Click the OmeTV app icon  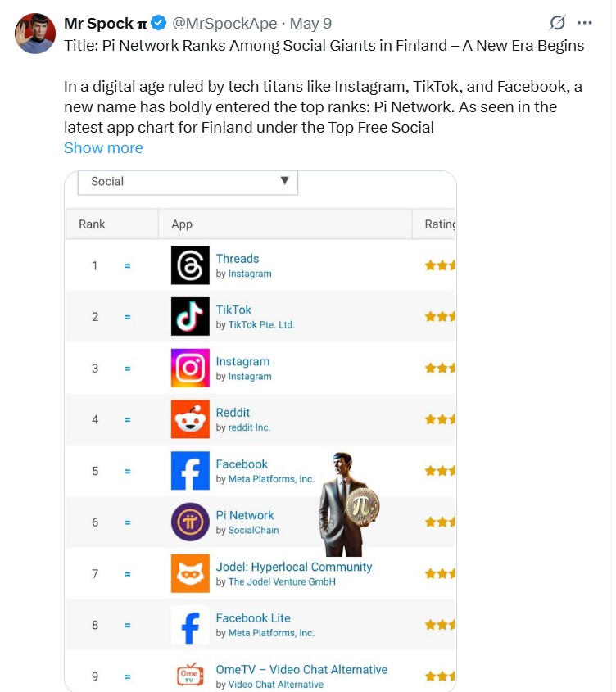pyautogui.click(x=190, y=676)
